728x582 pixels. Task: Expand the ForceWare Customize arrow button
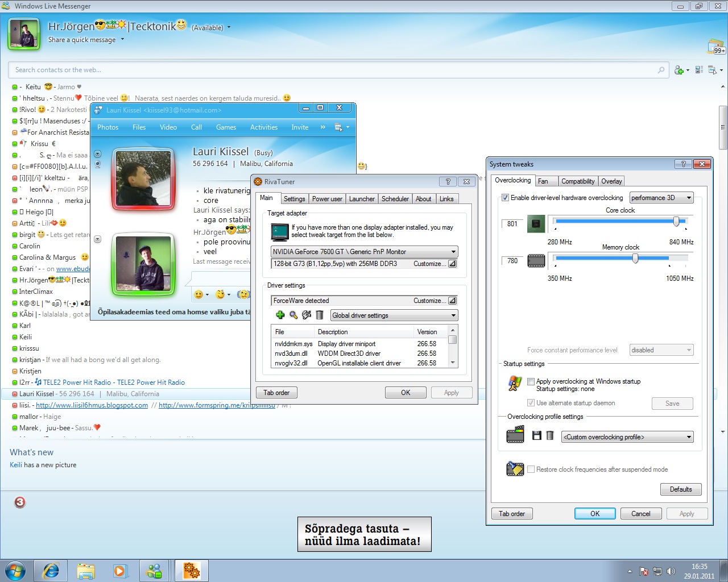point(452,301)
